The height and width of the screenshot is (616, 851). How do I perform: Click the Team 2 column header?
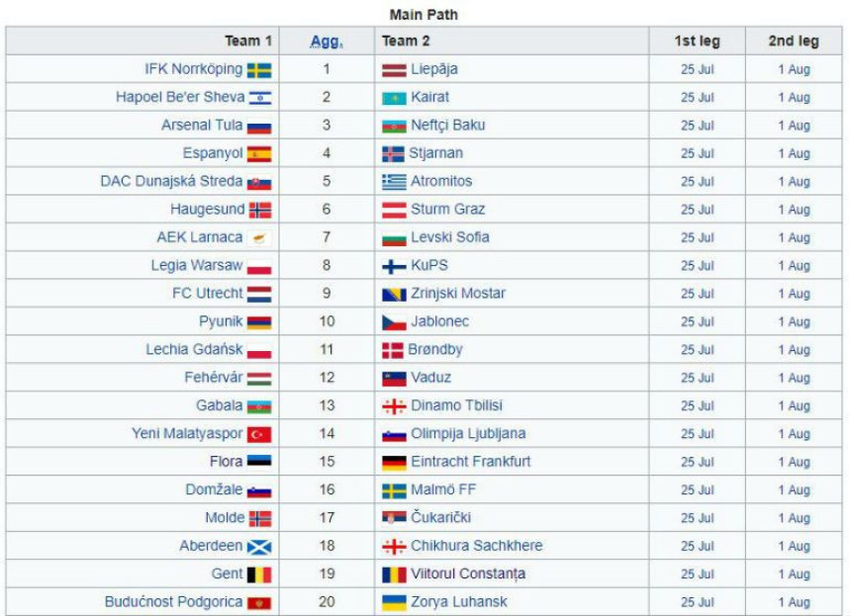406,42
